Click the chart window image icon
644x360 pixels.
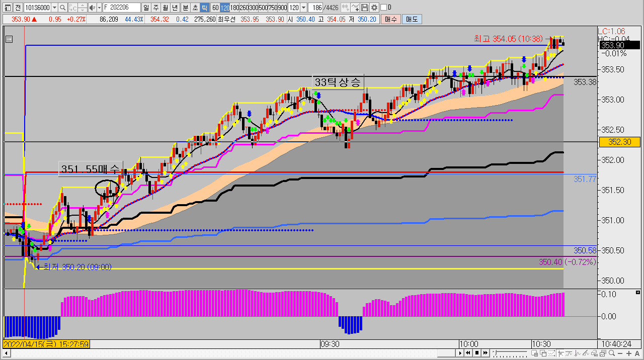[x=603, y=353]
